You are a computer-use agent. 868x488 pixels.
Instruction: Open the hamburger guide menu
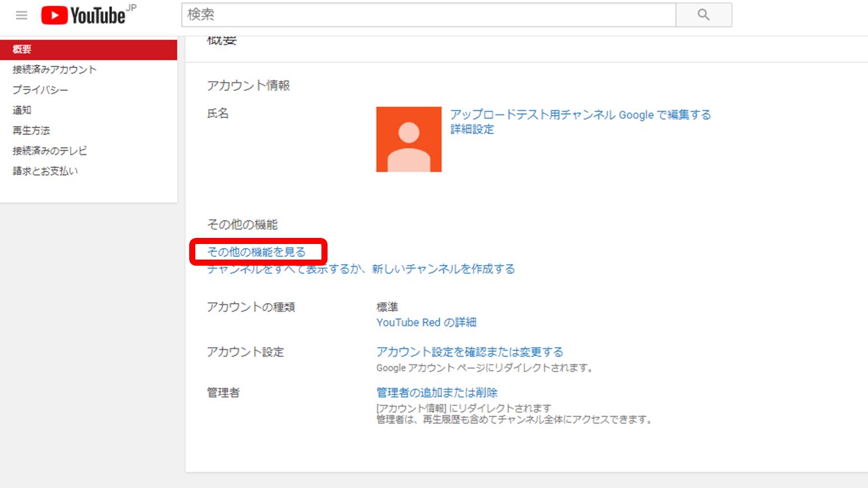[22, 15]
